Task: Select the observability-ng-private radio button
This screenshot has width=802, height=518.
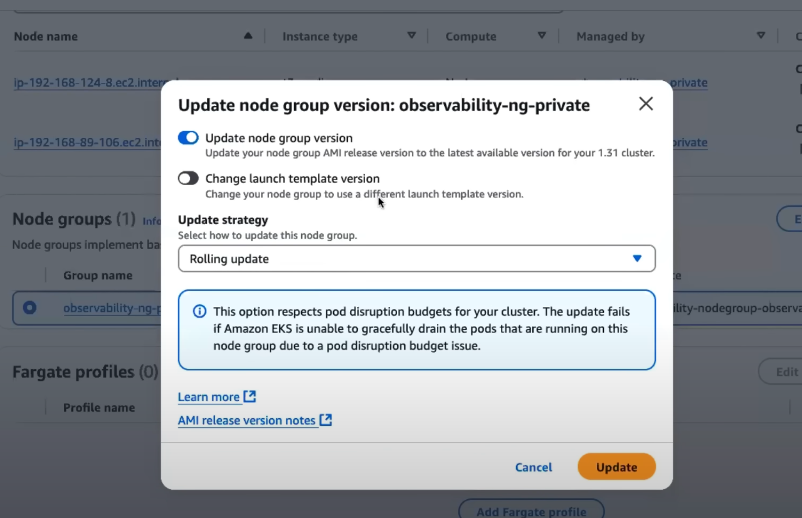Action: (29, 308)
